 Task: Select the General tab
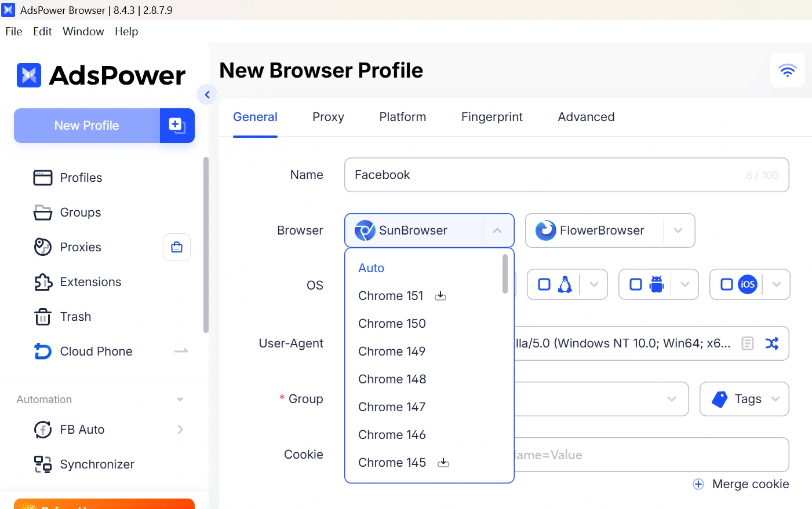(x=255, y=117)
